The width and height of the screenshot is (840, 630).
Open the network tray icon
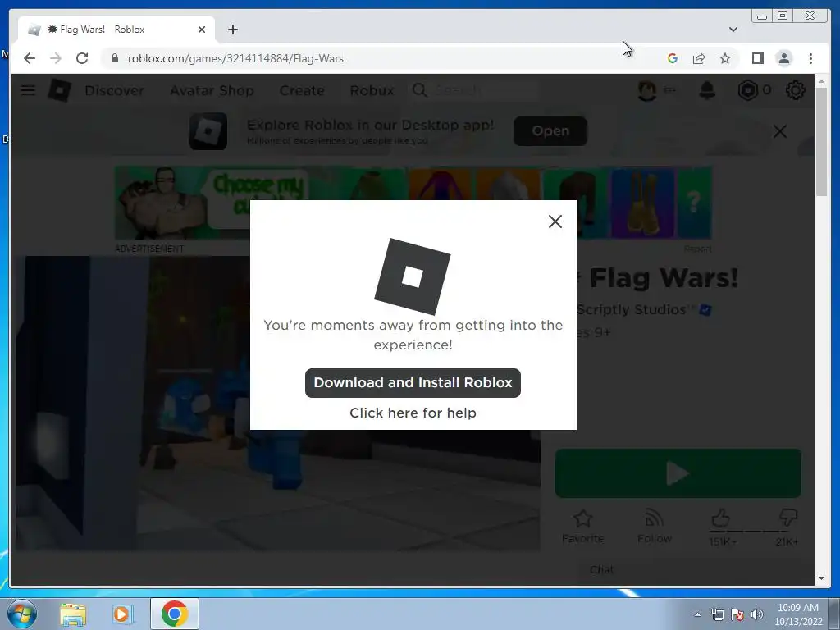pos(717,614)
